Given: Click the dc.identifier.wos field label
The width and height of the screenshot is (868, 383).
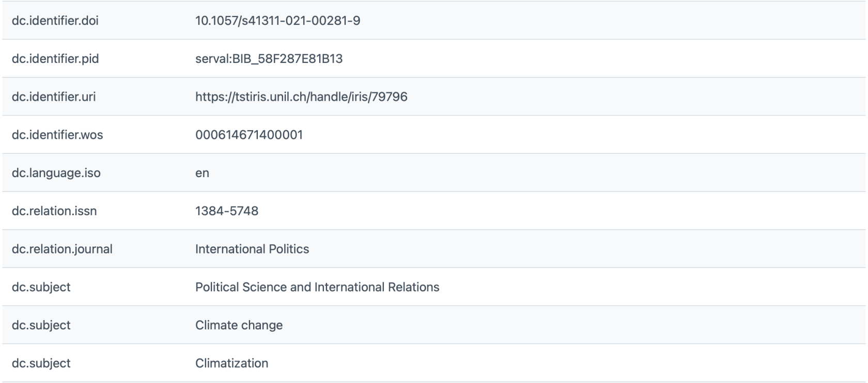Looking at the screenshot, I should pos(57,135).
